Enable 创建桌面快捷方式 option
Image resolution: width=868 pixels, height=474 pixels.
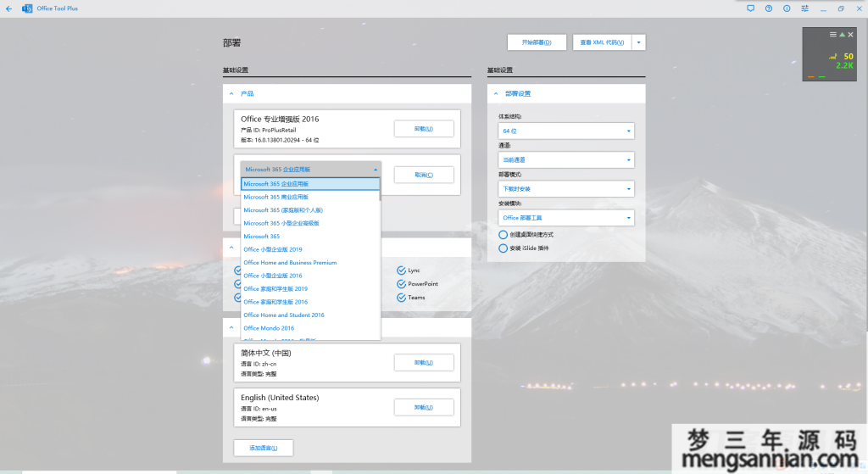pos(503,235)
